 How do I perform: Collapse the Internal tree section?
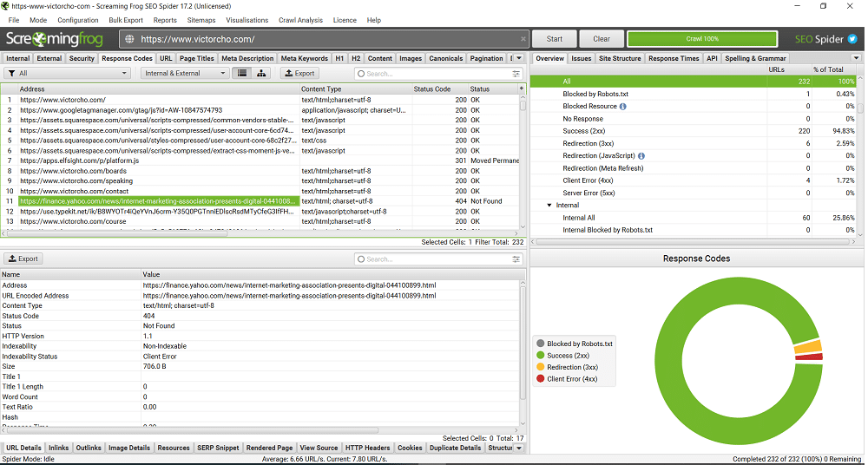point(549,205)
